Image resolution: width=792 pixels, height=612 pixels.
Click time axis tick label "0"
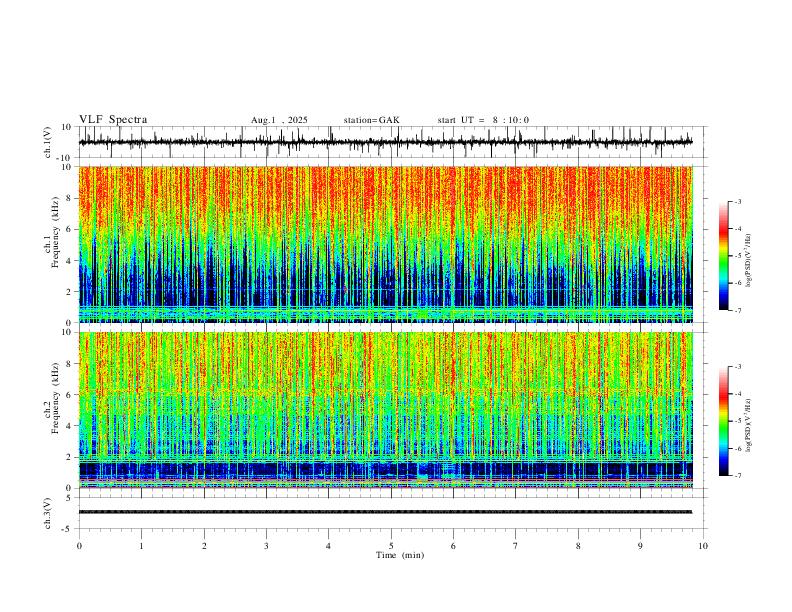pyautogui.click(x=79, y=546)
